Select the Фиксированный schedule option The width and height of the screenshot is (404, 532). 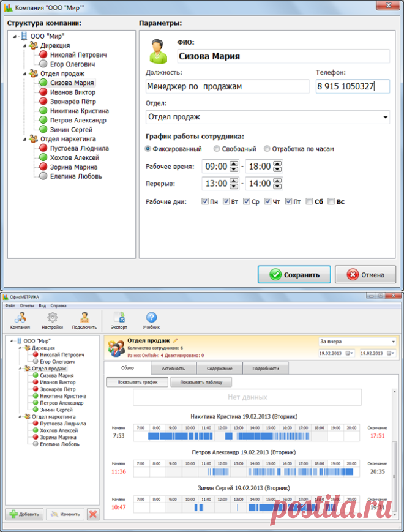148,149
